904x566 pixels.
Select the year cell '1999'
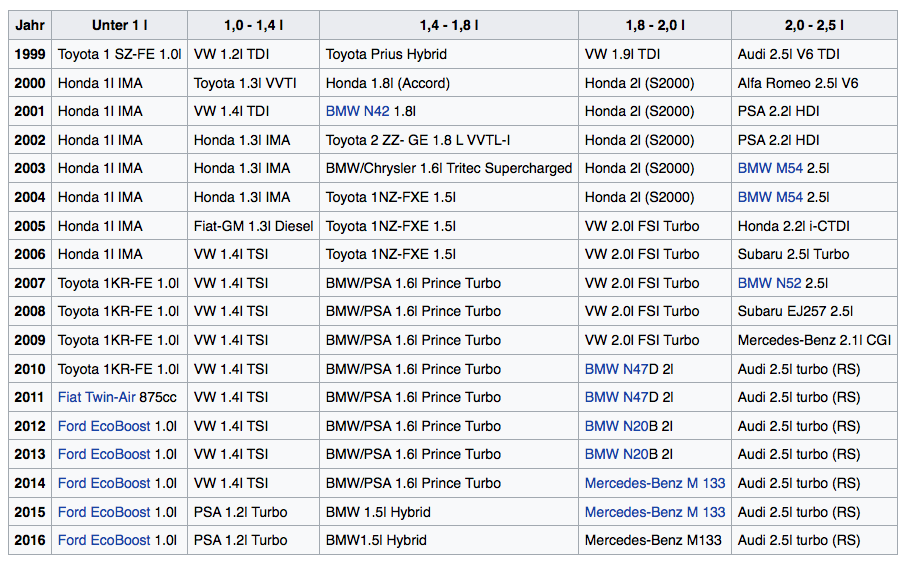click(30, 54)
